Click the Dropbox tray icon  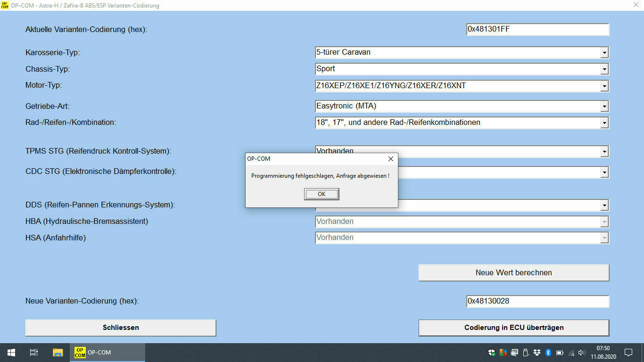click(x=537, y=352)
